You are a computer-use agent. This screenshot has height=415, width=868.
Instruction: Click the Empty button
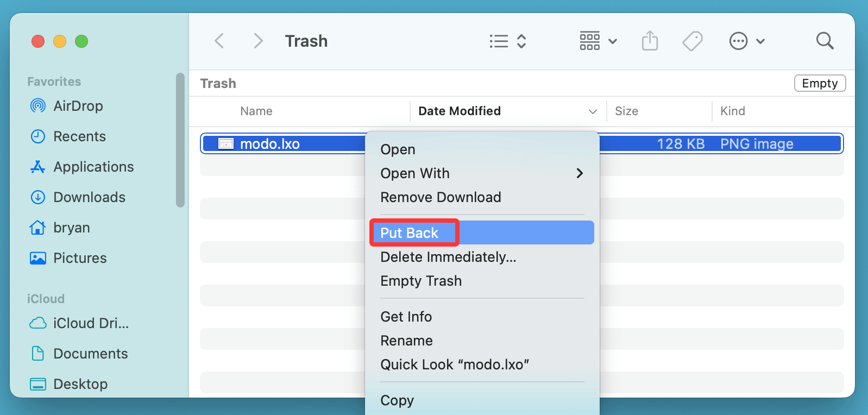[820, 83]
